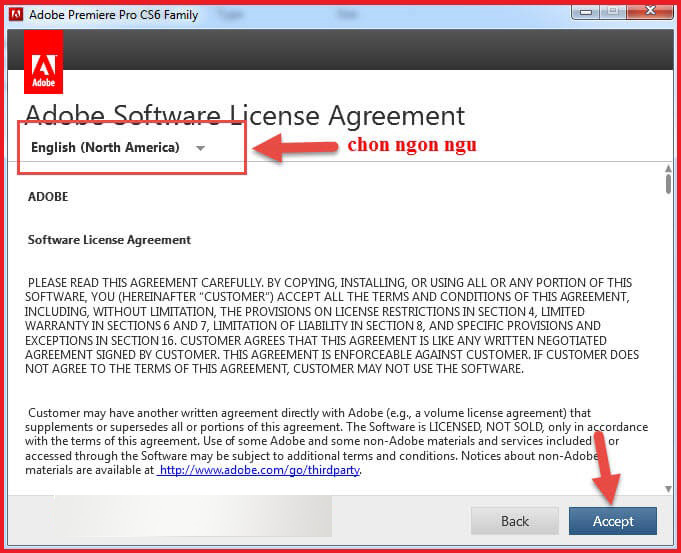This screenshot has height=553, width=681.
Task: Go back with the Back button
Action: coord(515,521)
